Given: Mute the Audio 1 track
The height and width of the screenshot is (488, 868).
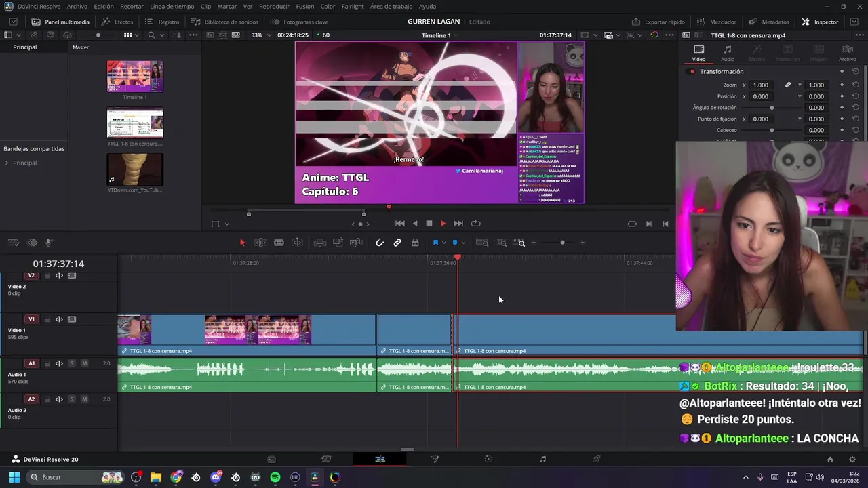Looking at the screenshot, I should (x=84, y=363).
